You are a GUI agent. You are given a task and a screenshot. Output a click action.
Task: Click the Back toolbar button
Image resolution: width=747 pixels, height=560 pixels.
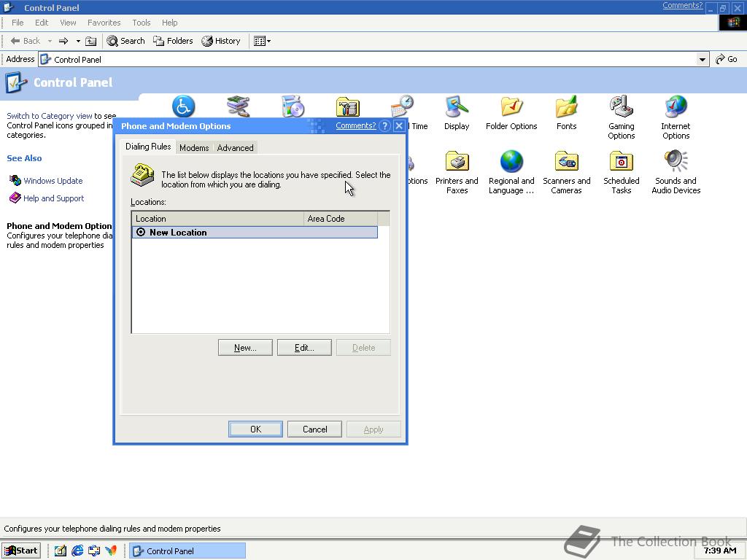(26, 41)
